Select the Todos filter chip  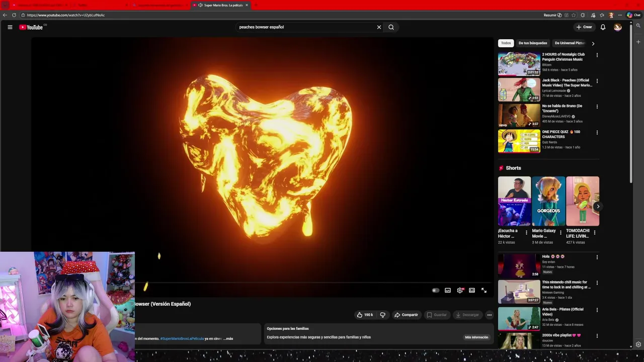pyautogui.click(x=506, y=43)
